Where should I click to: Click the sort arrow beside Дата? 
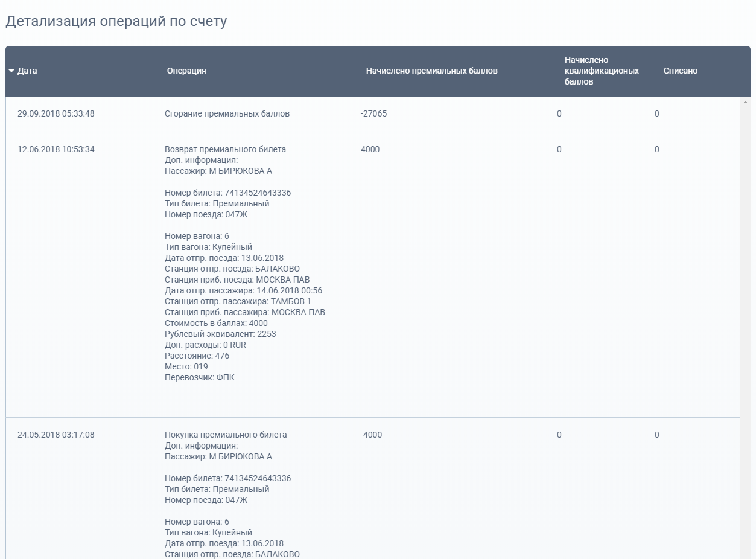tap(11, 71)
